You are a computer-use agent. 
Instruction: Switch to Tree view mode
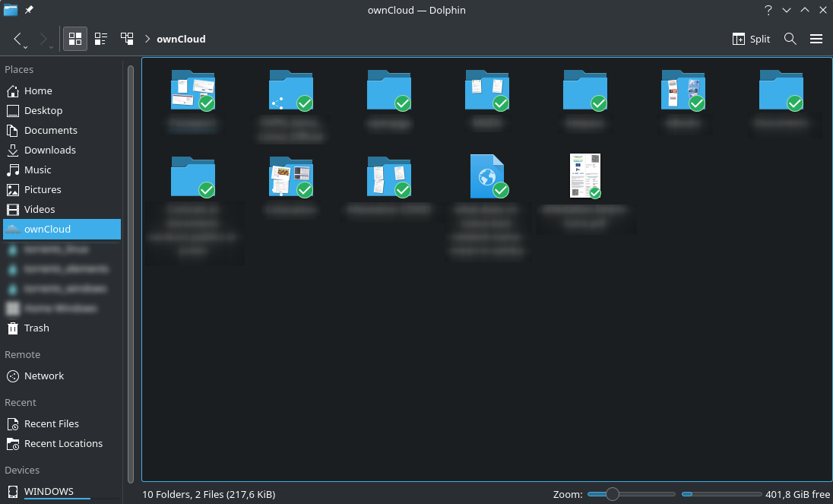pyautogui.click(x=126, y=39)
